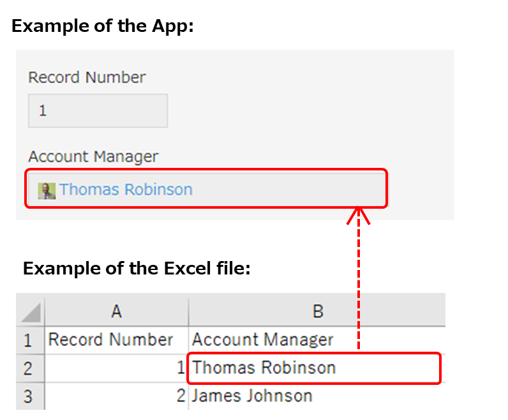Click the Excel select-all corner triangle
The height and width of the screenshot is (420, 508).
click(31, 312)
